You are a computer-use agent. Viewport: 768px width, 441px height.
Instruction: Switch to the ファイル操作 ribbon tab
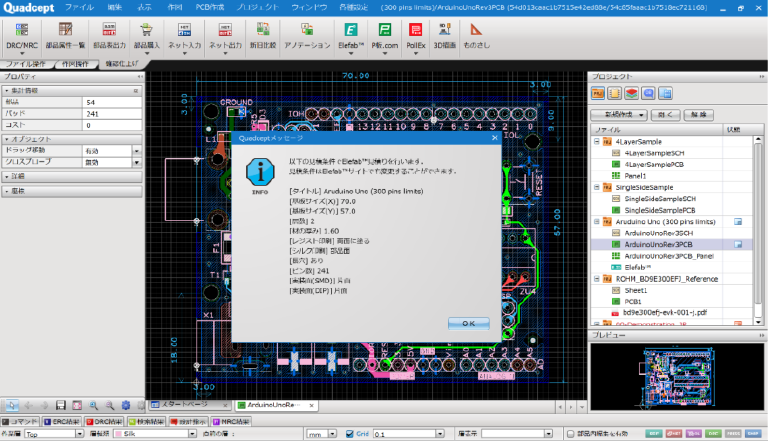[25, 64]
